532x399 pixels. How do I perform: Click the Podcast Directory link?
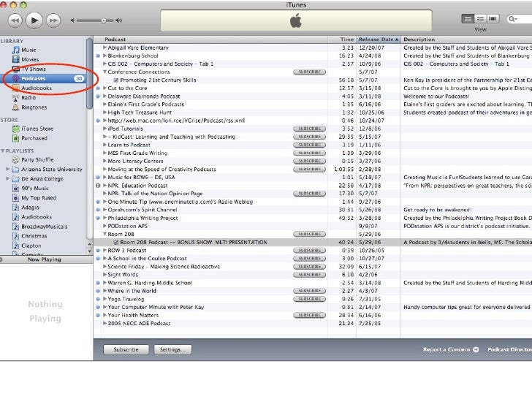(509, 349)
